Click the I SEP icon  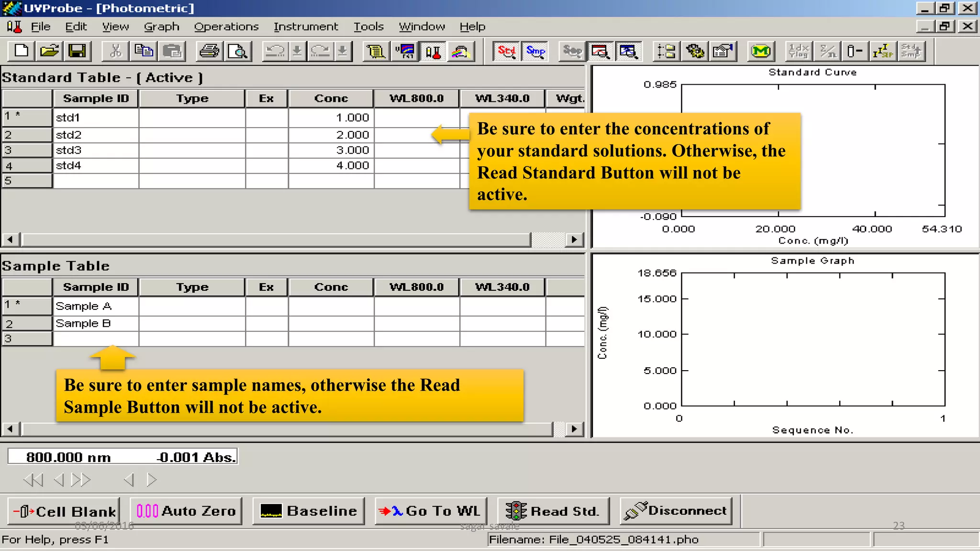point(883,51)
